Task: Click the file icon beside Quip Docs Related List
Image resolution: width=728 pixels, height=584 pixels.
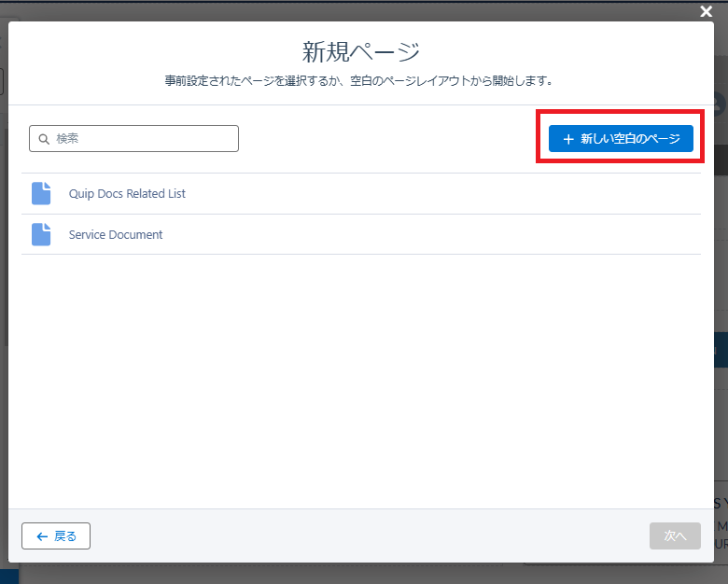Action: 41,193
